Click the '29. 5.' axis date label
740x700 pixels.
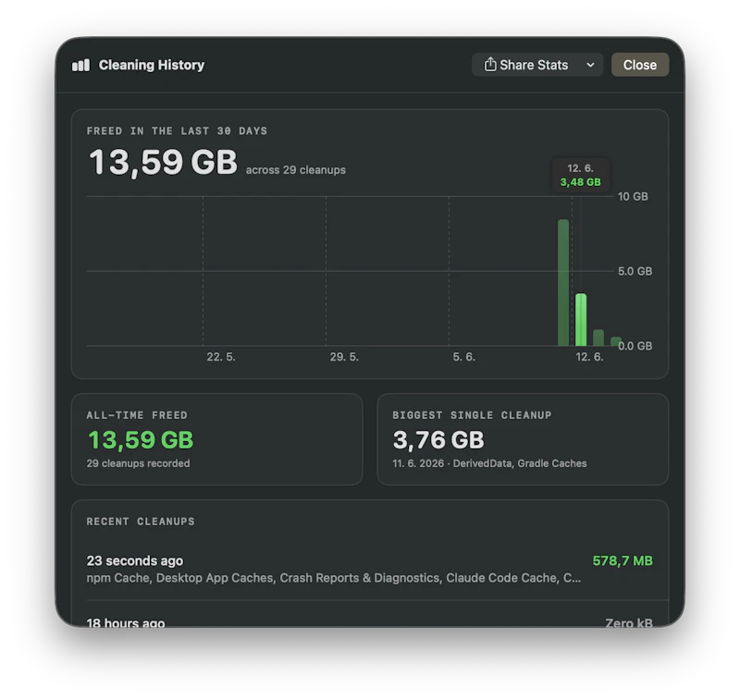pos(344,357)
